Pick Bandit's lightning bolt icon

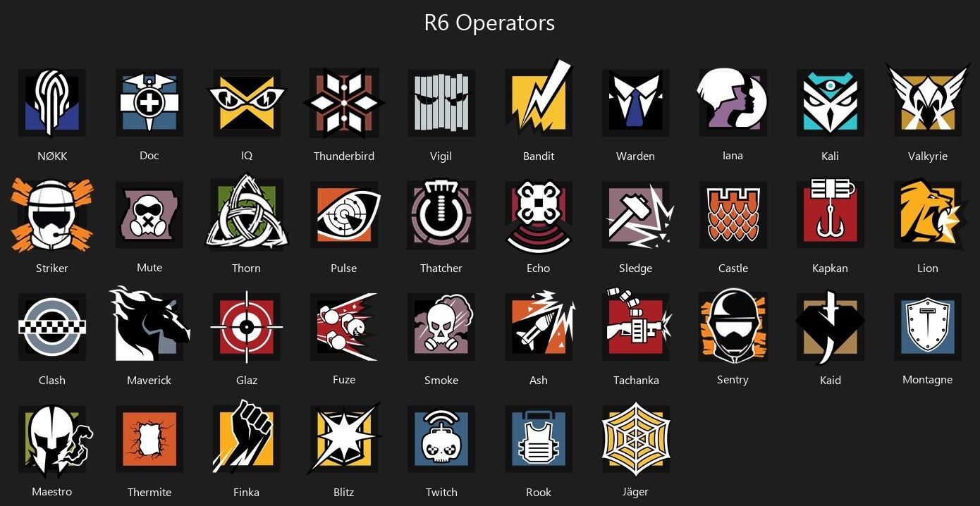coord(539,99)
